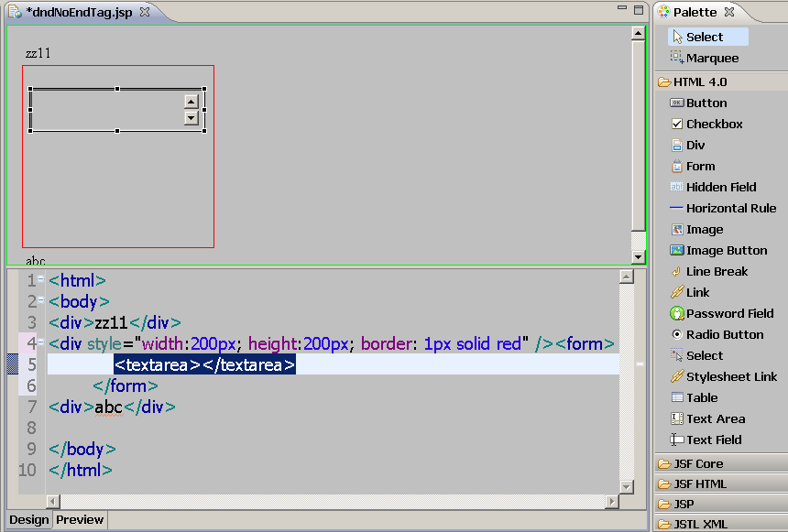
Task: Click the form opening tag on line 4
Action: [x=585, y=343]
